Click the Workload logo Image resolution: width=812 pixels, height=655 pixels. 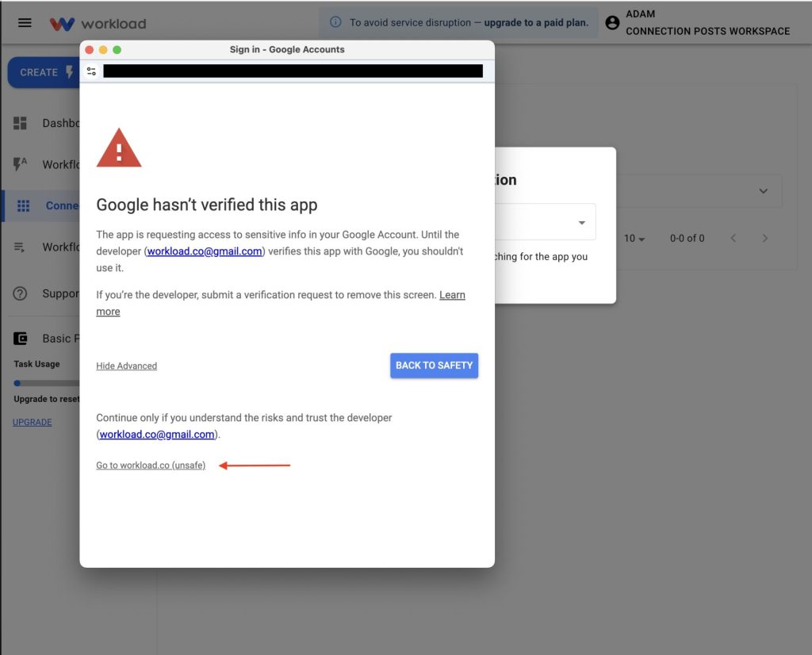(98, 24)
